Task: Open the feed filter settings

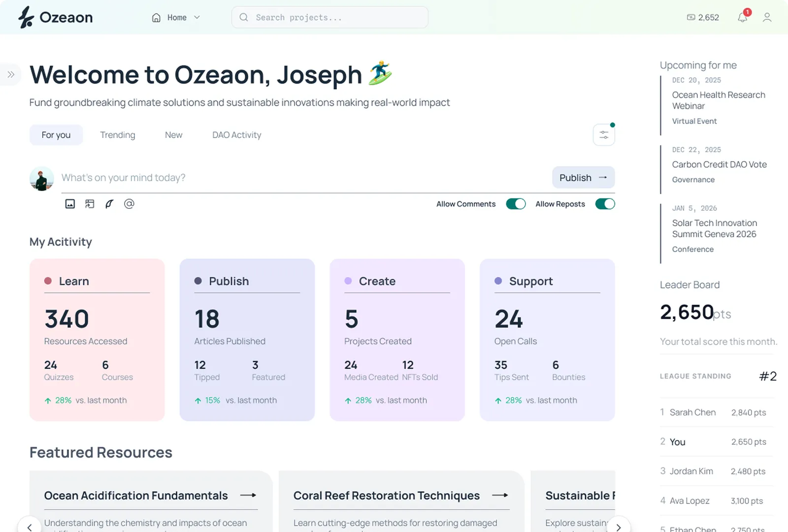Action: click(604, 135)
